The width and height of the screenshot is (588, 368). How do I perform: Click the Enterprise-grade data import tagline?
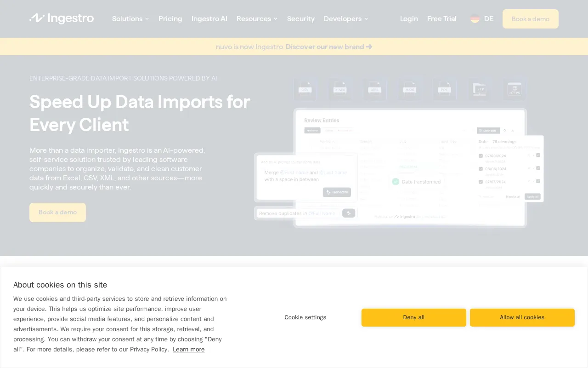[x=123, y=78]
